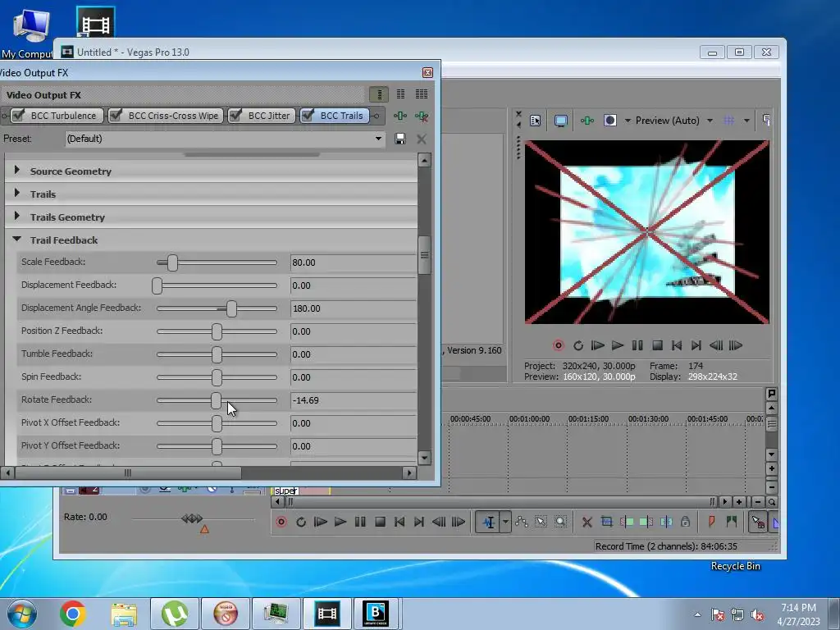840x630 pixels.
Task: Open Video Output FX from preview toolbar
Action: tap(587, 121)
